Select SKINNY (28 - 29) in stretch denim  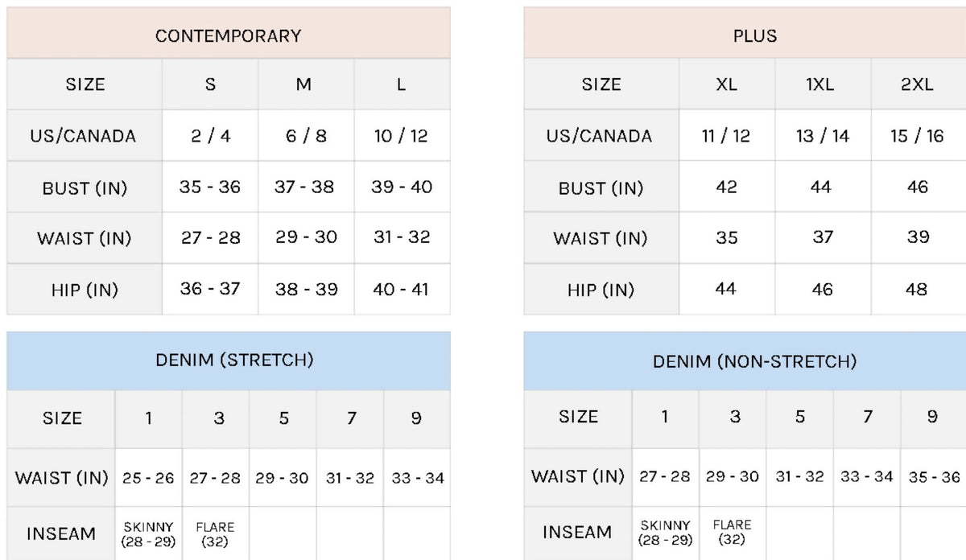(x=148, y=534)
